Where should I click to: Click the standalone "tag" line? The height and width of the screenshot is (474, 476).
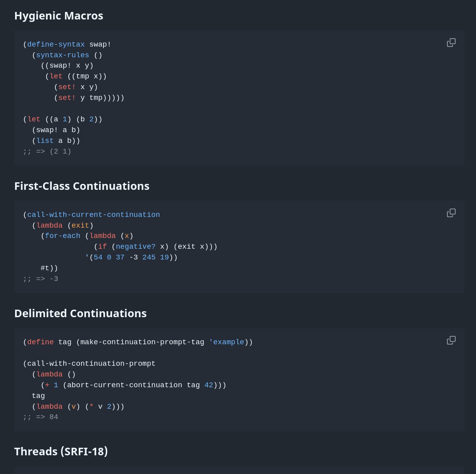coord(38,396)
